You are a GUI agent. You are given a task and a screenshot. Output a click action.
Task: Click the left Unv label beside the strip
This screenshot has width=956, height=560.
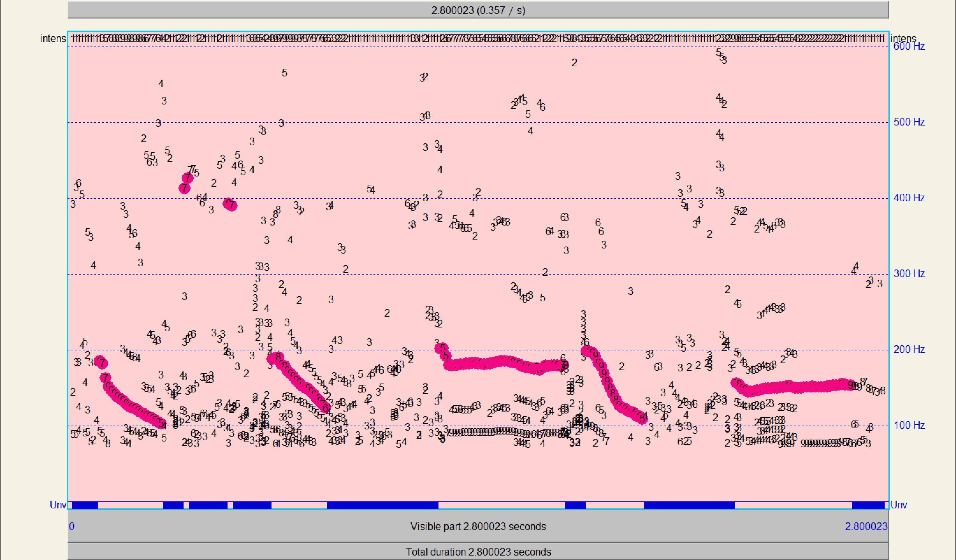pyautogui.click(x=58, y=505)
